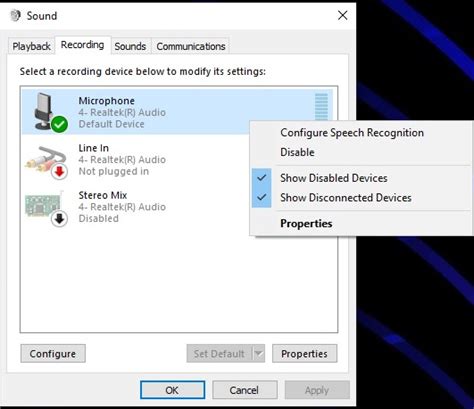Click the red not-plugged-in arrow badge
Screen dimensions: 474x409
pos(59,172)
